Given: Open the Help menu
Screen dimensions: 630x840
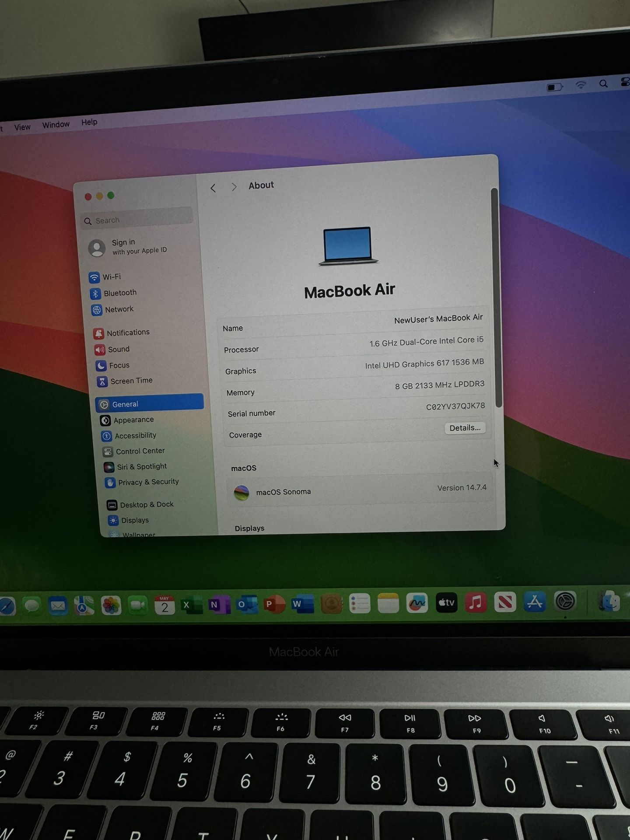Looking at the screenshot, I should 89,122.
